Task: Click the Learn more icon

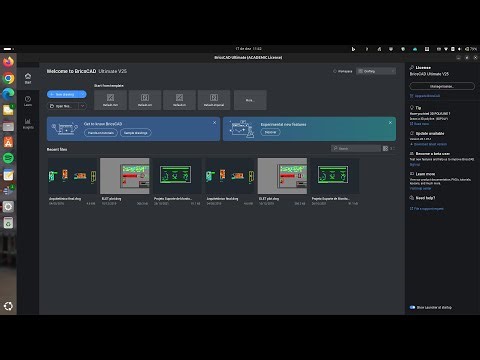Action: (x=412, y=174)
